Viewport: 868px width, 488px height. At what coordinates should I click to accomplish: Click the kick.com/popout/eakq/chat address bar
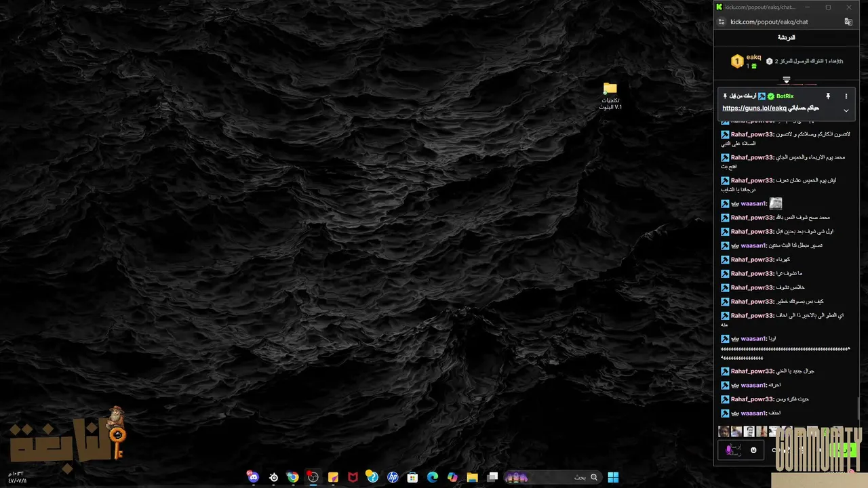(x=769, y=22)
